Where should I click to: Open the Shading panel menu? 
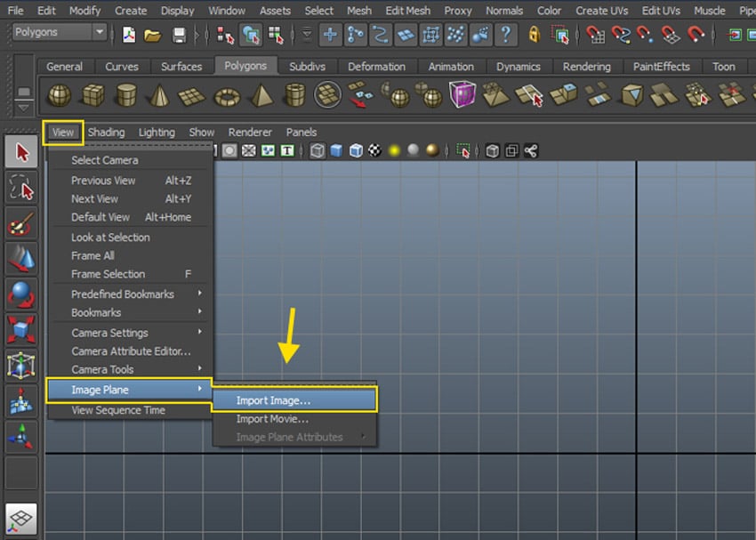tap(106, 133)
